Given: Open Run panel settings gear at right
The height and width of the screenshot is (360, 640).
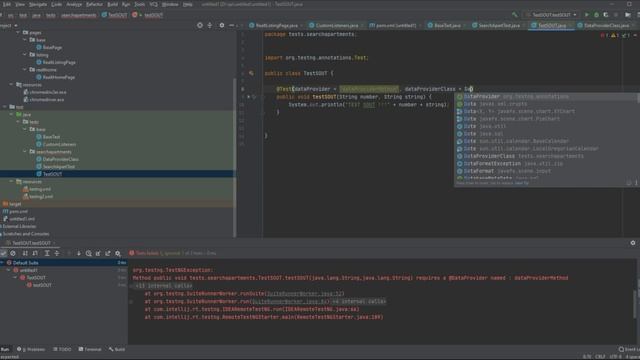Looking at the screenshot, I should (x=633, y=243).
